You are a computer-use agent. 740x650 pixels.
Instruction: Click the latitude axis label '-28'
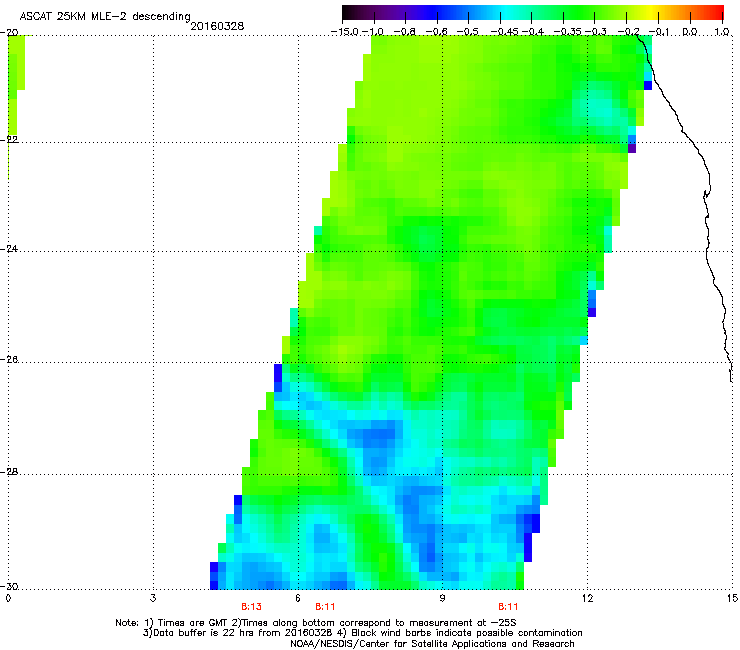9,472
